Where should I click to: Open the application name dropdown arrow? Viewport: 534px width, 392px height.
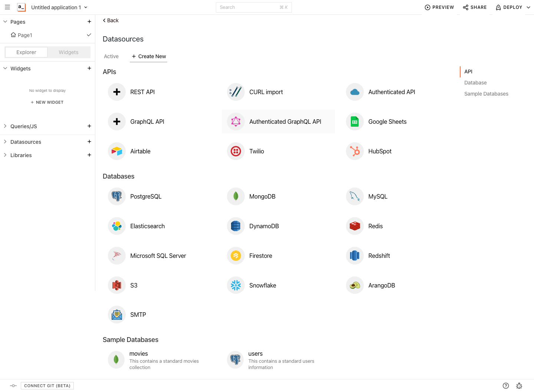coord(86,7)
